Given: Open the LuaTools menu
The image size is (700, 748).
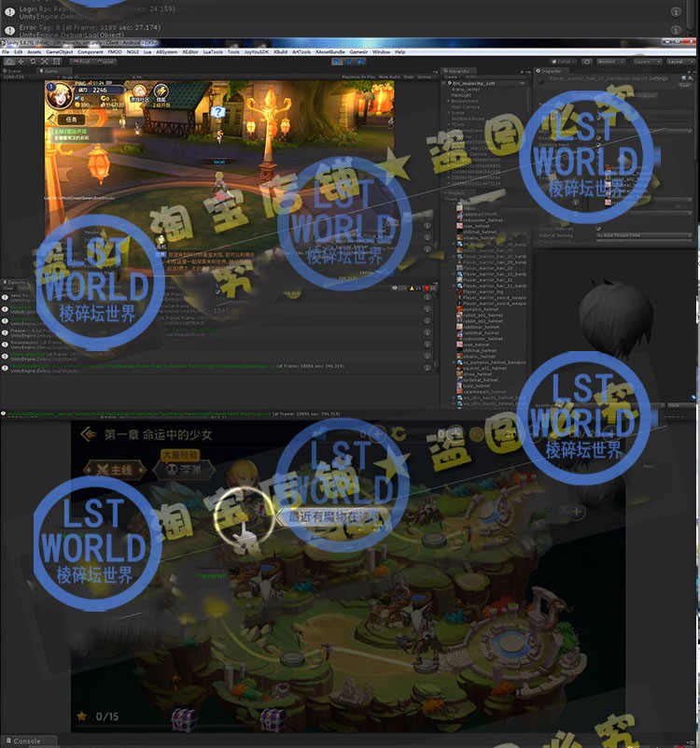Looking at the screenshot, I should 213,52.
